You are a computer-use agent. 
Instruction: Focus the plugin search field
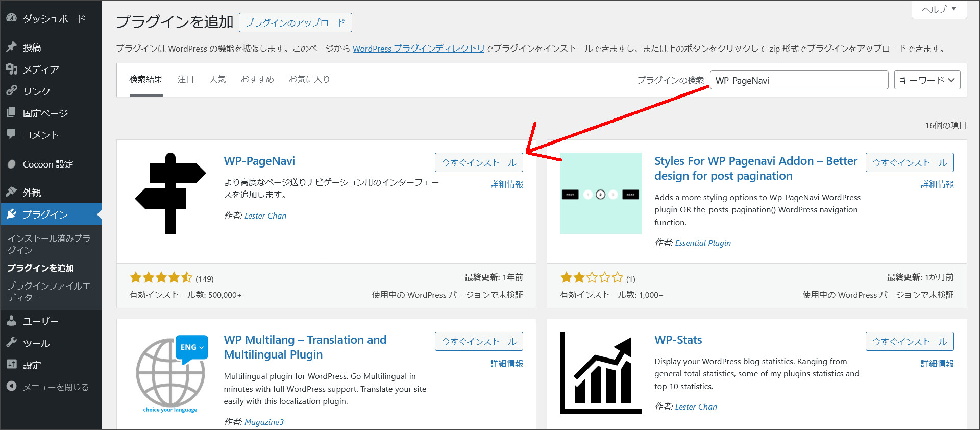click(799, 80)
